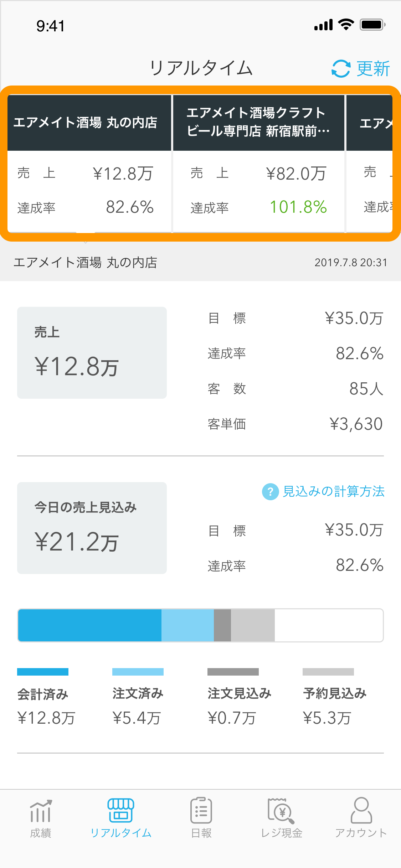Click the 会計済み blue legend swatch
401x868 pixels.
pyautogui.click(x=43, y=672)
